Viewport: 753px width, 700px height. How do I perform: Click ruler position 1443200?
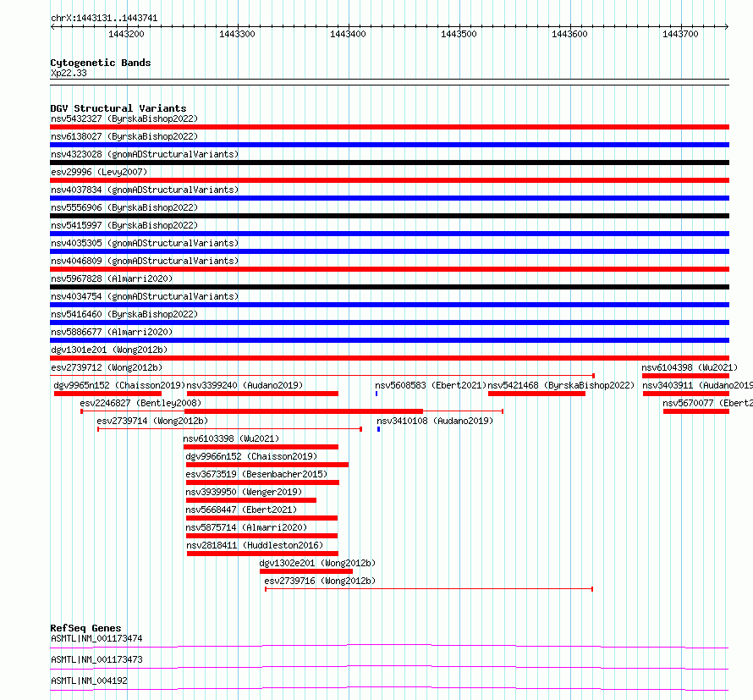pyautogui.click(x=126, y=34)
